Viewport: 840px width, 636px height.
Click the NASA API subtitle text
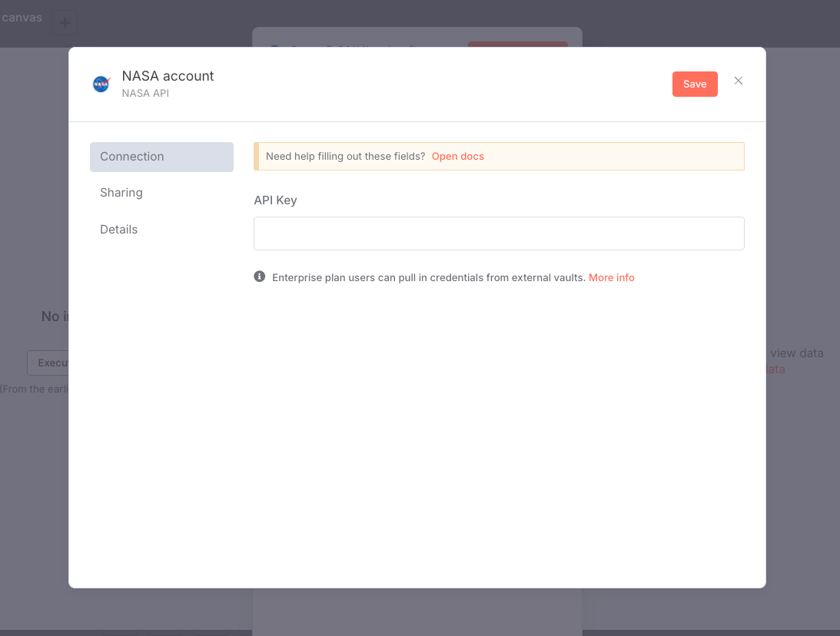point(145,93)
